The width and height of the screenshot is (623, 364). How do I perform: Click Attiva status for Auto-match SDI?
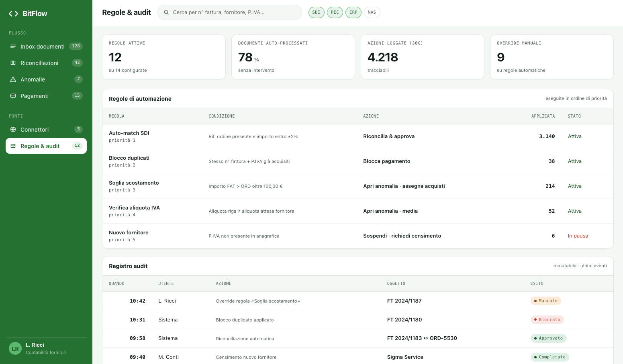coord(574,136)
